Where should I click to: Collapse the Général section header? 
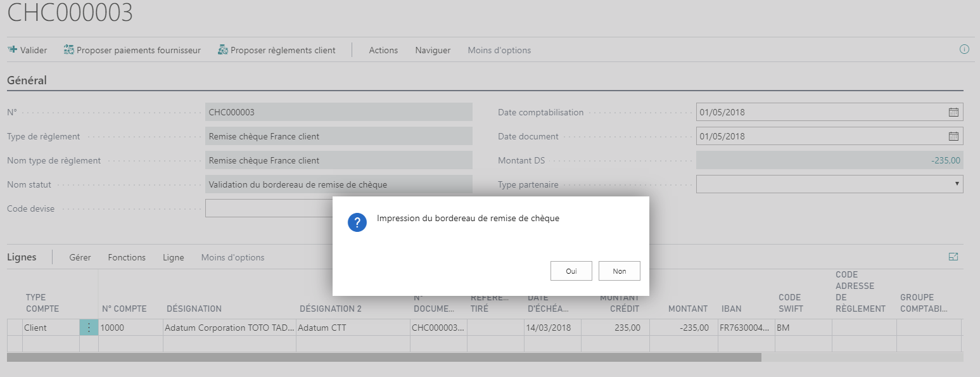point(27,80)
